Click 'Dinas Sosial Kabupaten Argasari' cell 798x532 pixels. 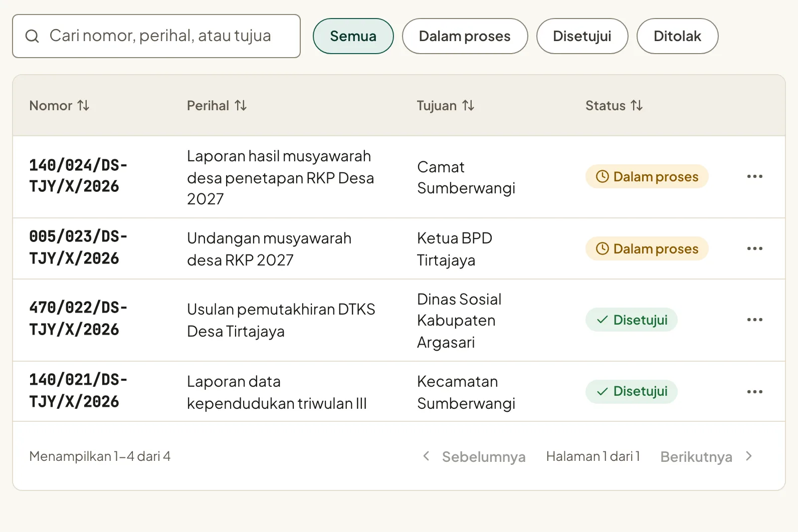pos(459,321)
